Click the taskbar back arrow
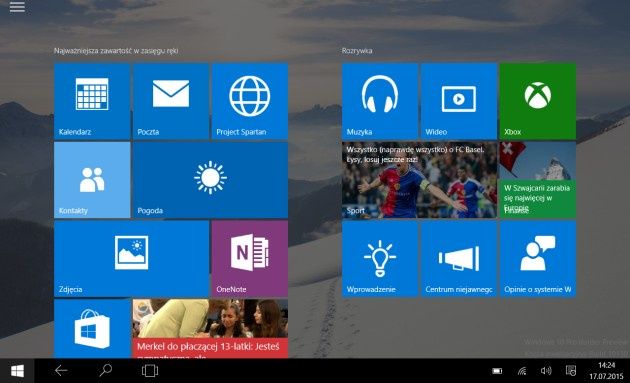The image size is (630, 383). tap(61, 371)
